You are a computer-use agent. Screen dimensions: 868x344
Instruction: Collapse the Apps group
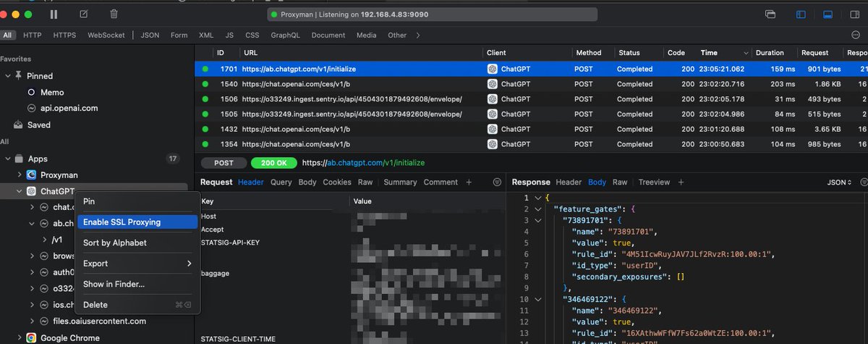(x=9, y=159)
